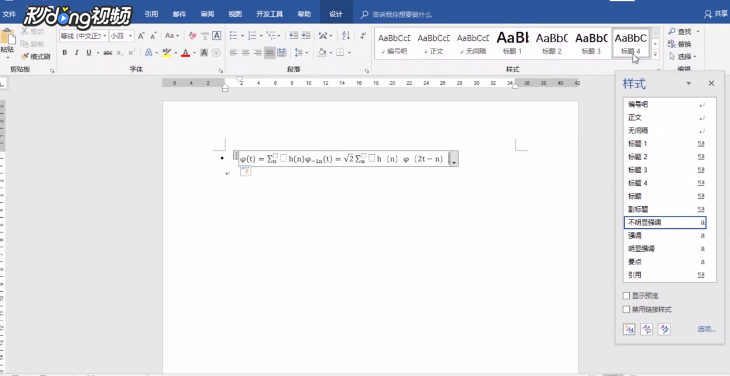730x376 pixels.
Task: Expand the styles gallery more button
Action: coord(656,54)
